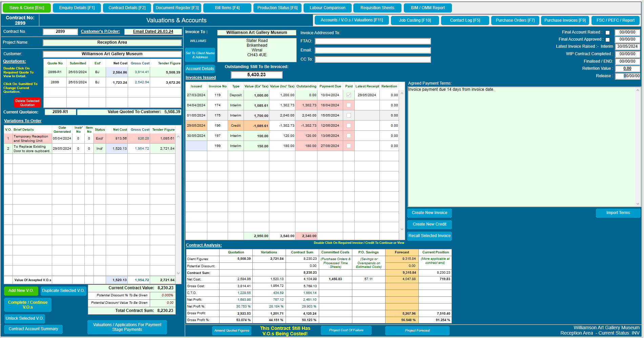Tick the Final Account Raised checkbox
Viewport: 644px width, 338px height.
[x=607, y=32]
